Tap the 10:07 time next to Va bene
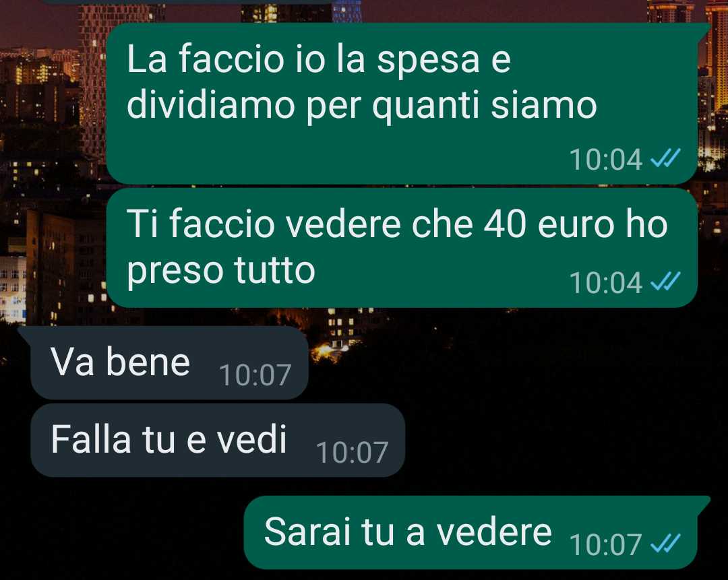The image size is (728, 580). (255, 375)
